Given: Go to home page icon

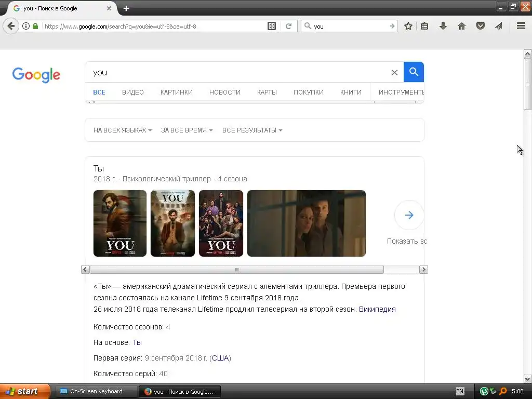Looking at the screenshot, I should [462, 26].
